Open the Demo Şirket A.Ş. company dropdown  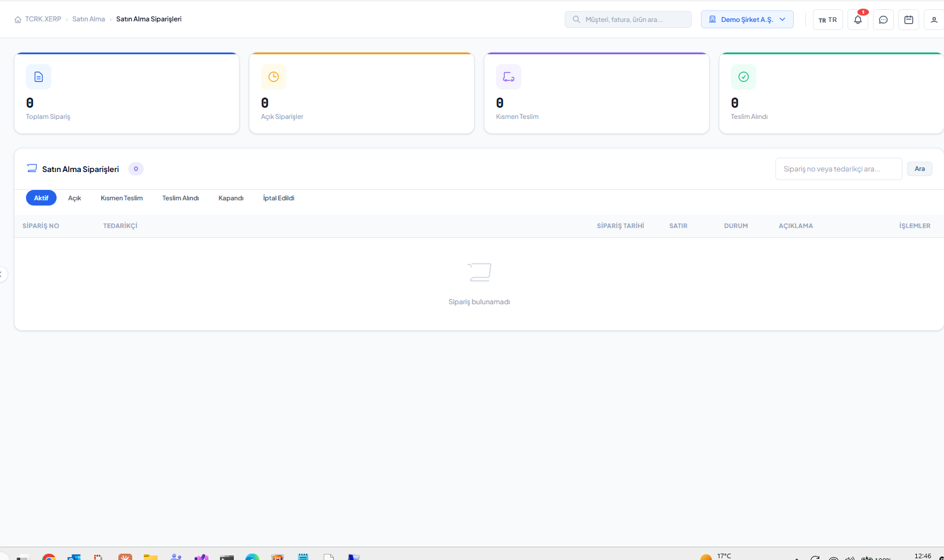tap(747, 20)
